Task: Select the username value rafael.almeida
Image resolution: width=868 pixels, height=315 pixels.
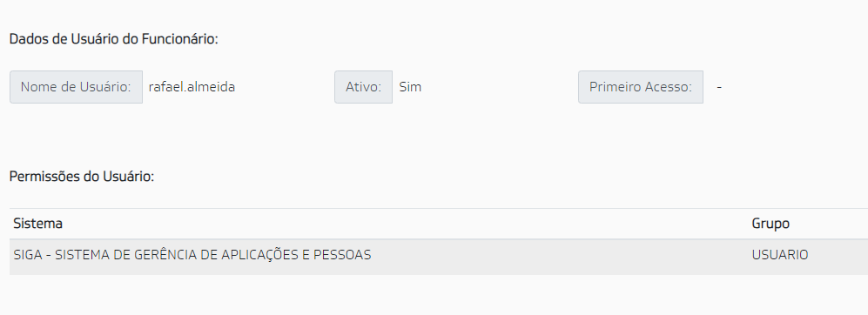Action: pyautogui.click(x=192, y=87)
